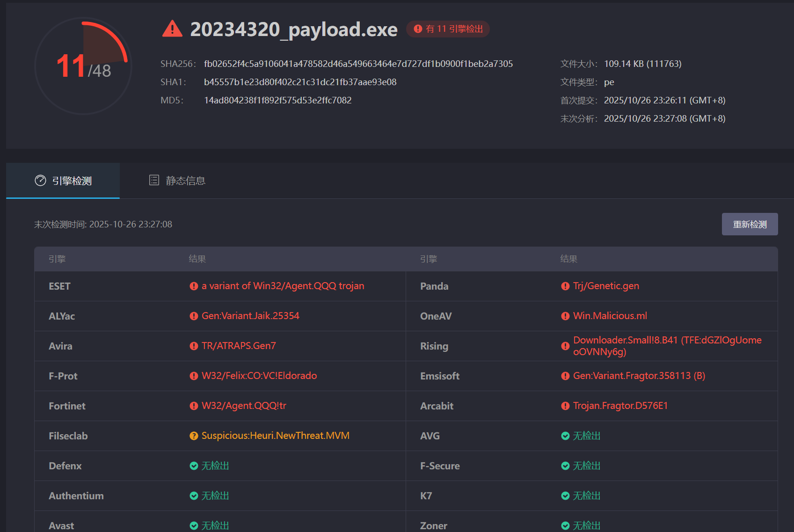Click the red alert icon in Rising row
The image size is (794, 532).
point(565,346)
